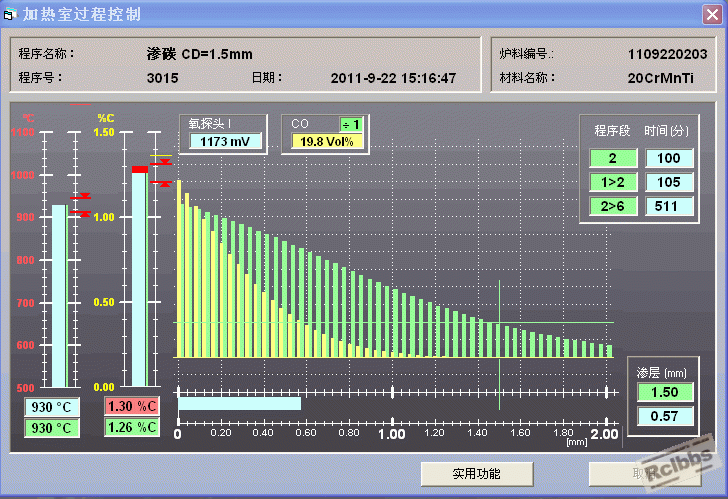Close the 加热室过程控制 window

pyautogui.click(x=712, y=14)
